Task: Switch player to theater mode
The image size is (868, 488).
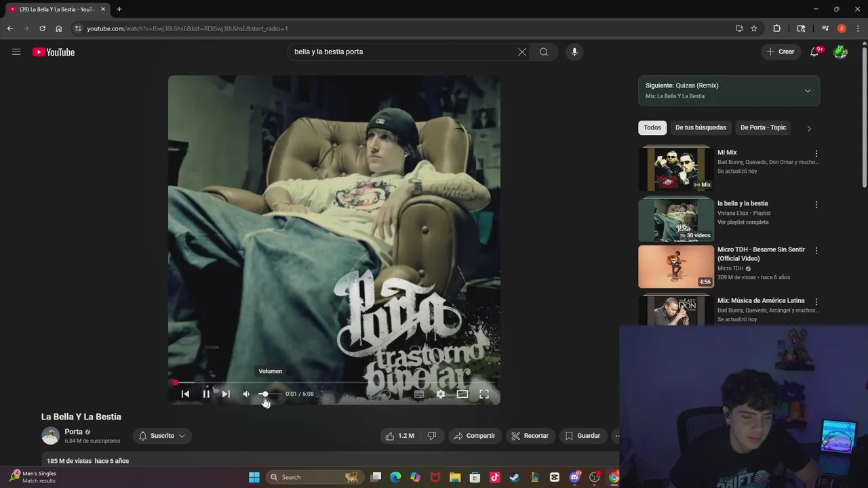Action: 462,394
